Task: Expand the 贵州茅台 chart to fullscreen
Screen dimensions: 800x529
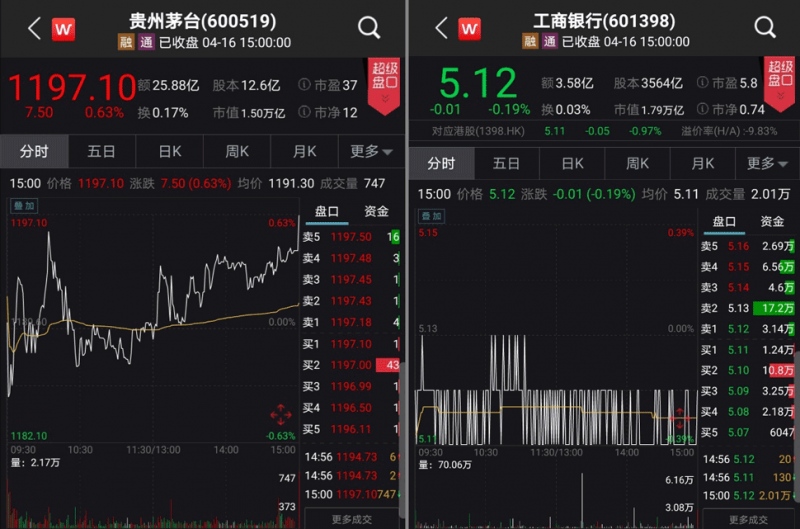Action: click(x=280, y=414)
